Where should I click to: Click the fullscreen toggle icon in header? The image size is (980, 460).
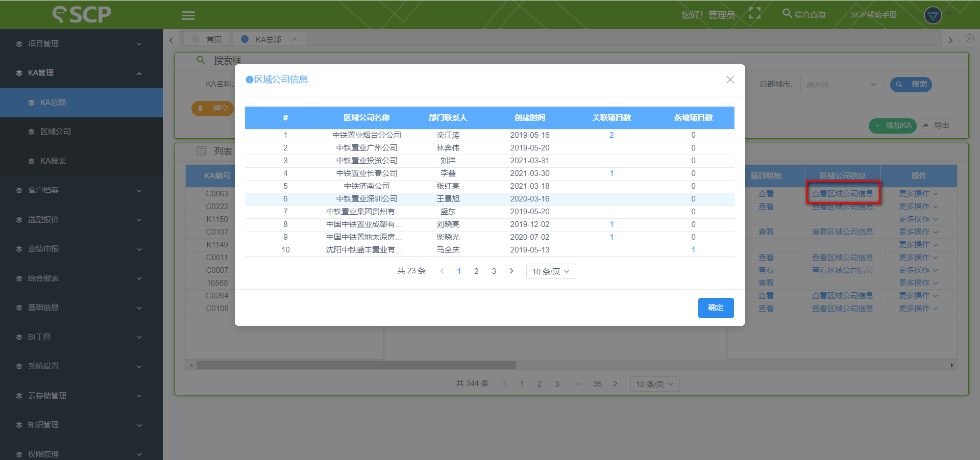(754, 13)
